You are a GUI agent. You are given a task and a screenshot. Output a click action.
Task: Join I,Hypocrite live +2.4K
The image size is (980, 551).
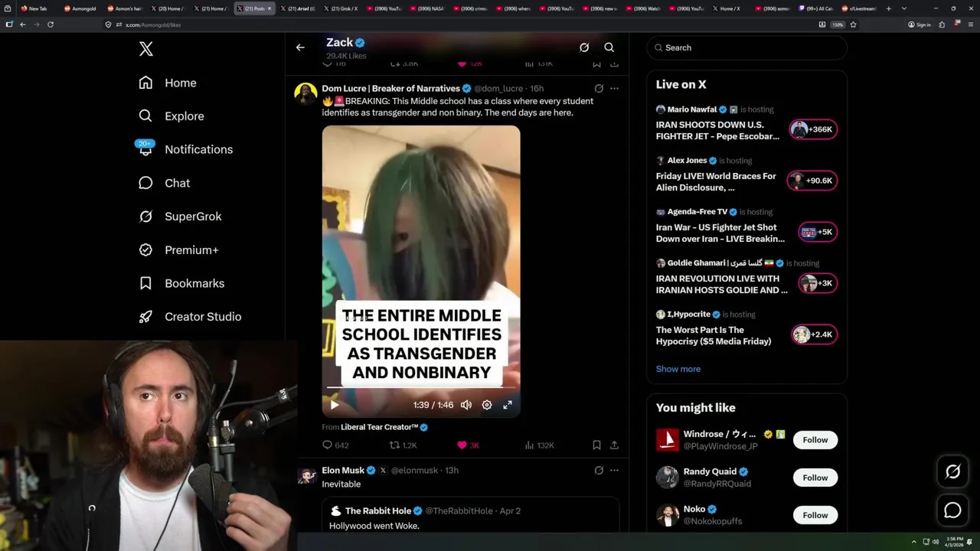click(814, 334)
